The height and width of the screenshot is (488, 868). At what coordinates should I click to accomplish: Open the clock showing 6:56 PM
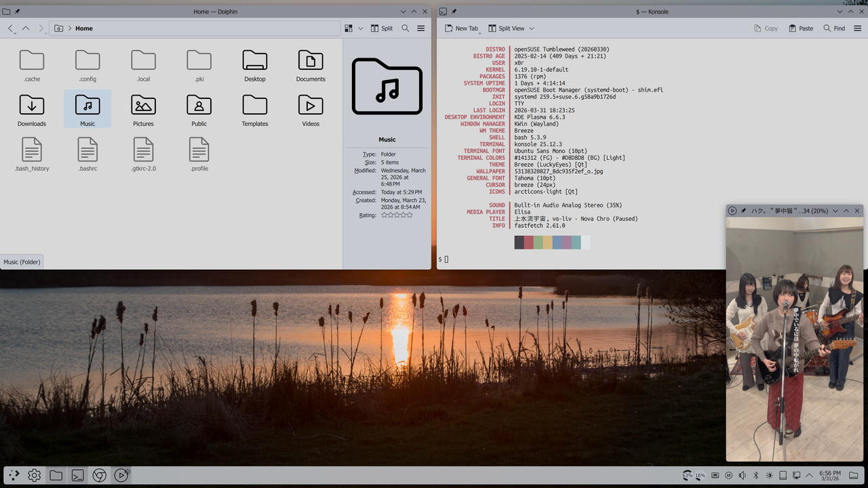click(x=830, y=476)
